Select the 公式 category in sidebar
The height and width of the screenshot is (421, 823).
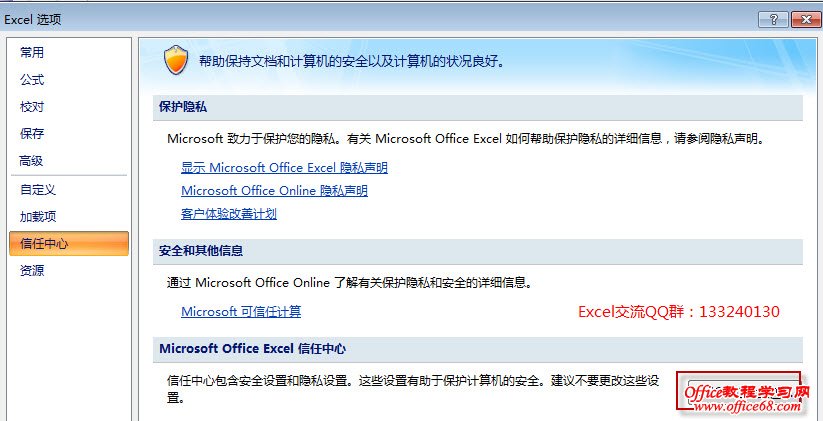[x=32, y=80]
